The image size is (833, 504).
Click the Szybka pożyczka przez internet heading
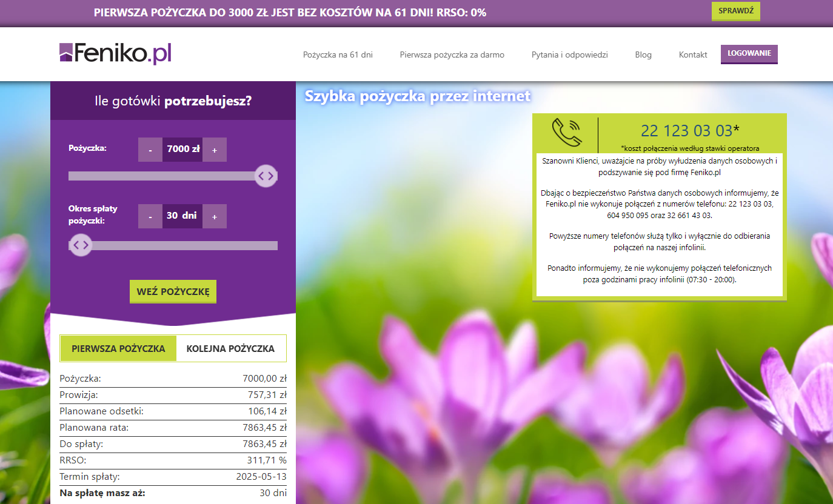[418, 96]
